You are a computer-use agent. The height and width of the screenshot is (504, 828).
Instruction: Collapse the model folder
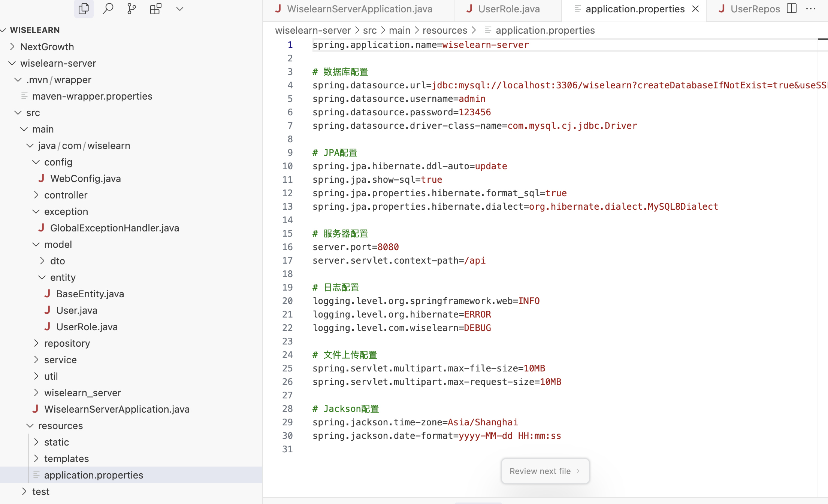point(131,245)
